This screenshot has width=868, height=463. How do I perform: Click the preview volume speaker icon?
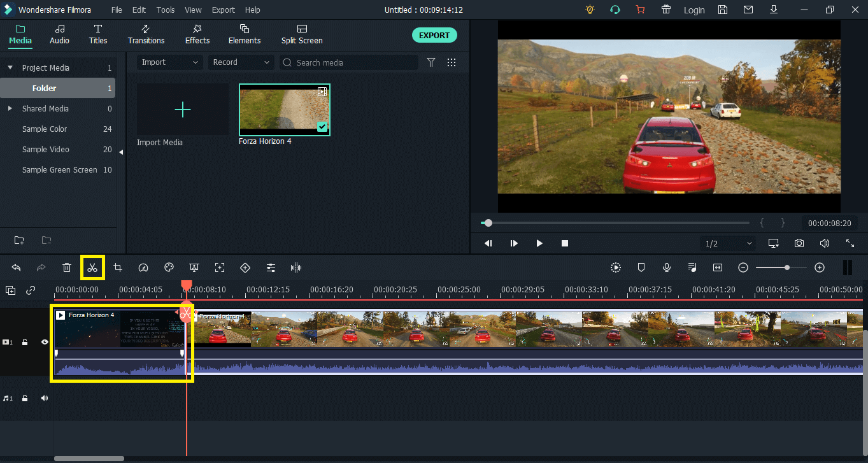click(825, 243)
